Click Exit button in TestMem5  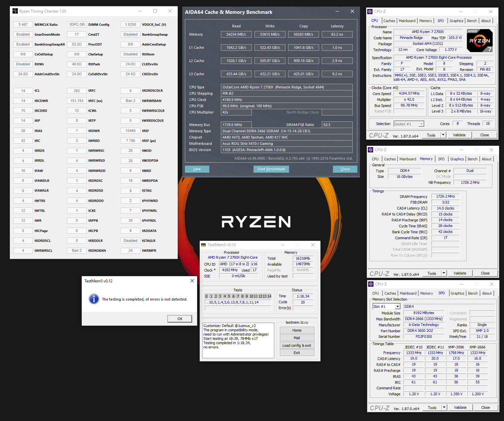297,353
